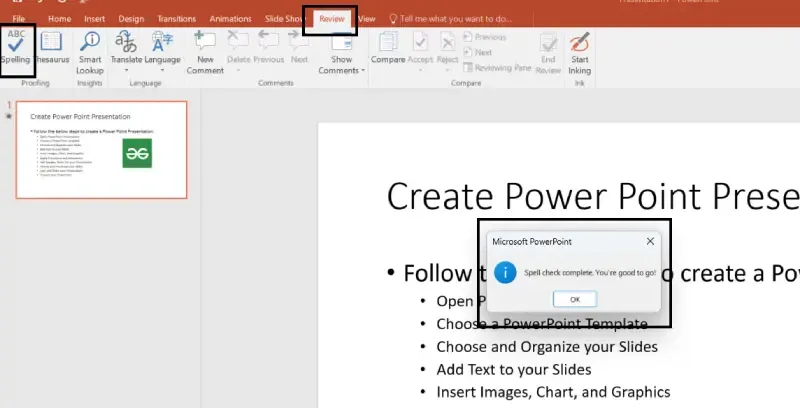Open the Translate tool
This screenshot has height=408, width=800.
coord(126,49)
